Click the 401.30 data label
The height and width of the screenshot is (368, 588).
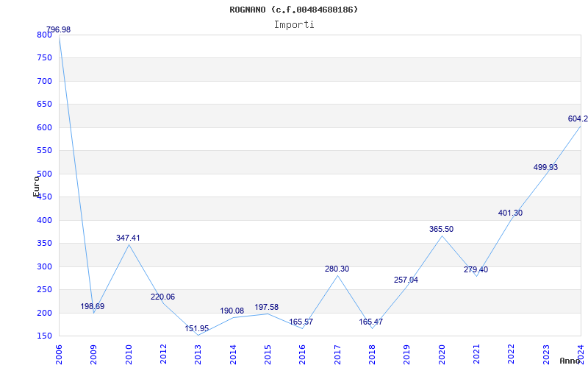tap(510, 213)
